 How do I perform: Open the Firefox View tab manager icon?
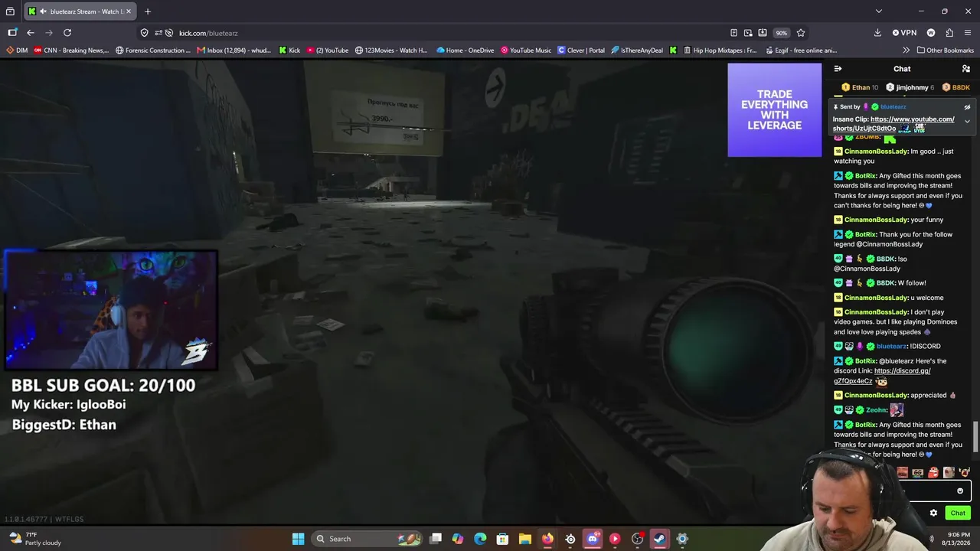pos(10,11)
